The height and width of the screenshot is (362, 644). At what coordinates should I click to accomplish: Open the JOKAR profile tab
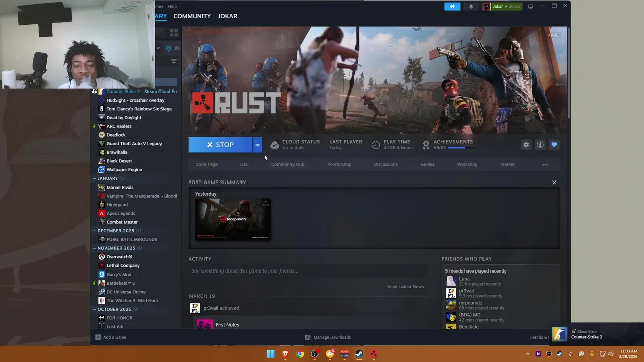[227, 16]
